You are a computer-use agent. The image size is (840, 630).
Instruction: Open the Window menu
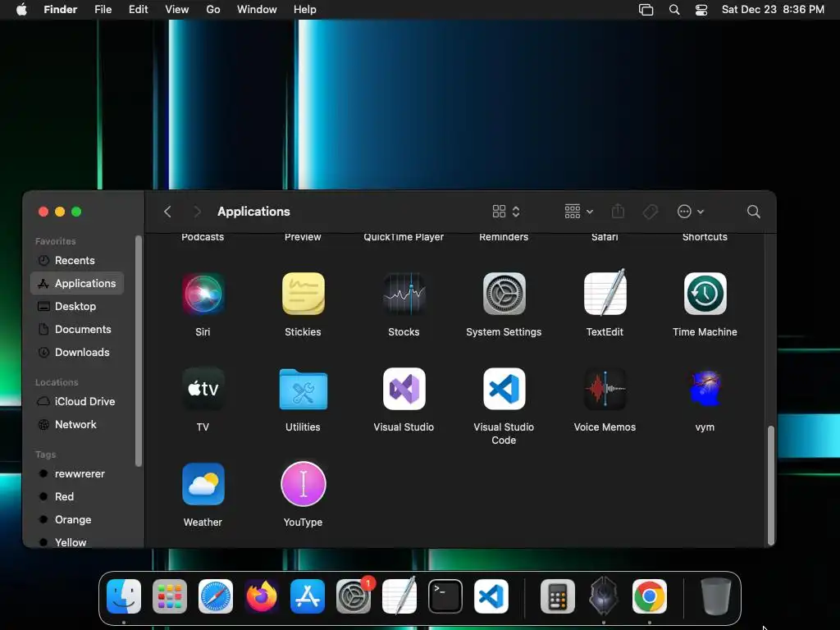[x=257, y=9]
